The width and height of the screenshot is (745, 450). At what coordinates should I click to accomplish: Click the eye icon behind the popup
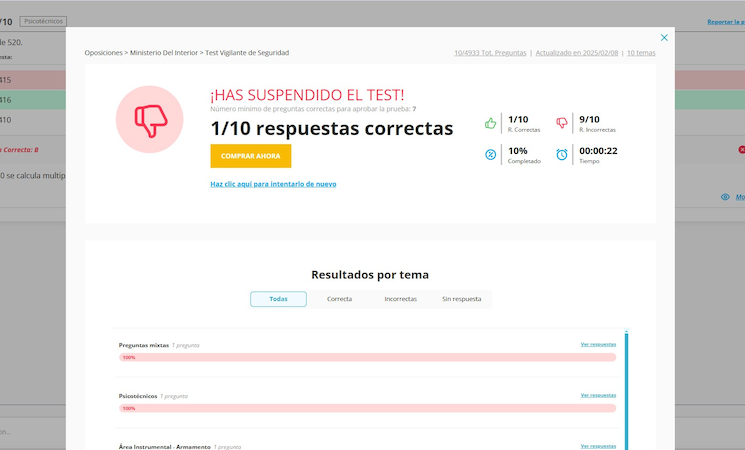pyautogui.click(x=725, y=197)
